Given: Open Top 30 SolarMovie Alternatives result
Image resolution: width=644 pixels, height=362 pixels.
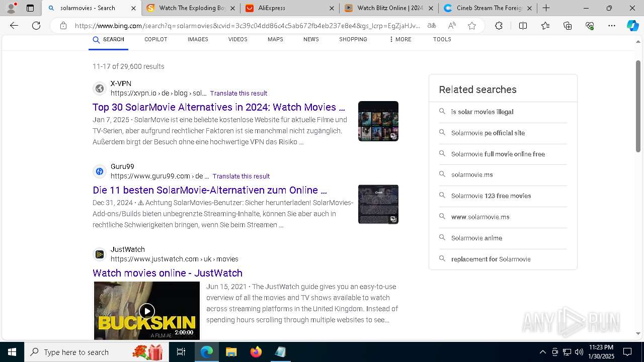Looking at the screenshot, I should 219,107.
